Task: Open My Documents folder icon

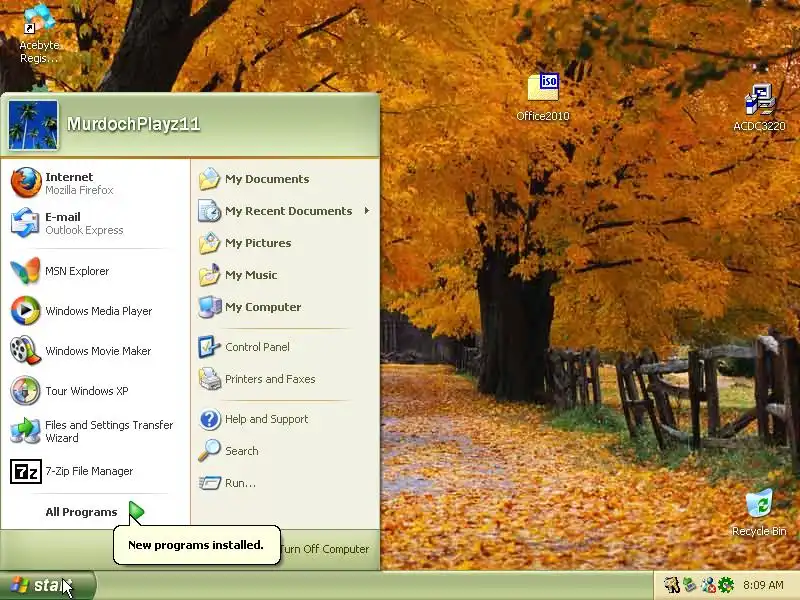Action: coord(209,179)
